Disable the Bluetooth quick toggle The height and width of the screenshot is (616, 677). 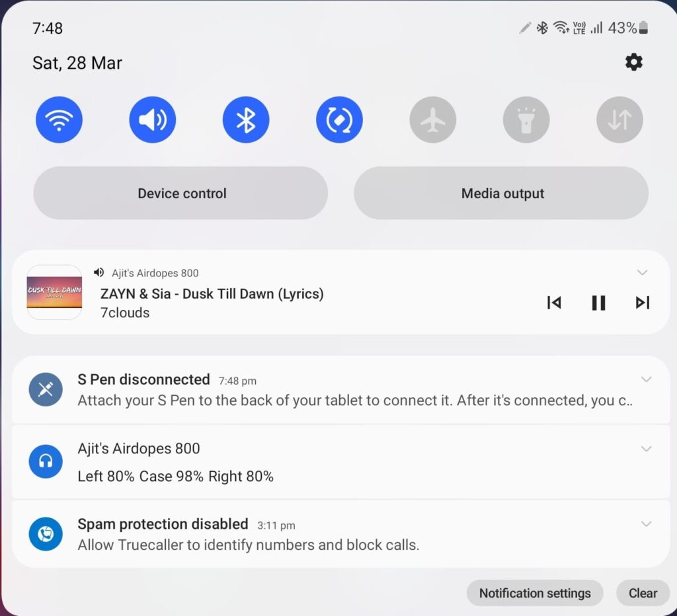tap(246, 120)
